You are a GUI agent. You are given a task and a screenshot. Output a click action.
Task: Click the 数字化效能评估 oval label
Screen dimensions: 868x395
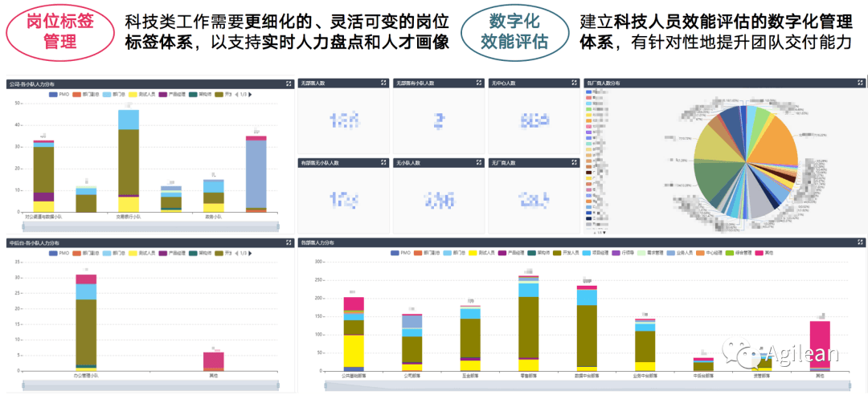(515, 31)
